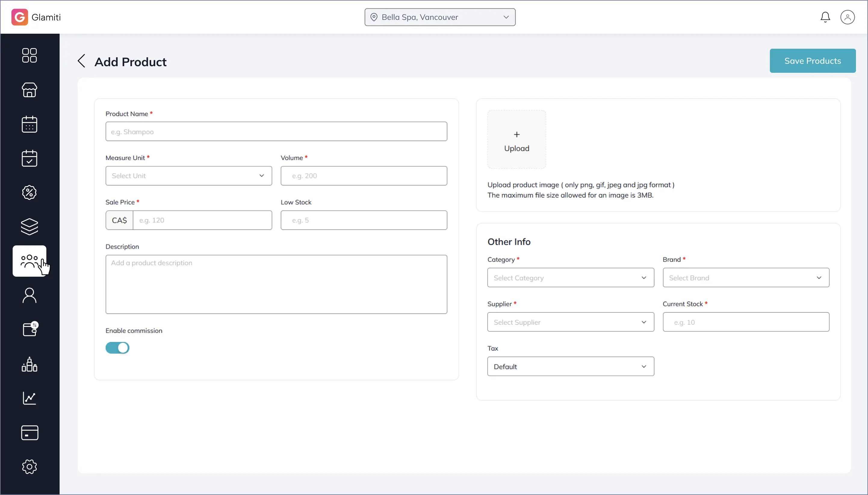Open the Select Category dropdown

570,278
